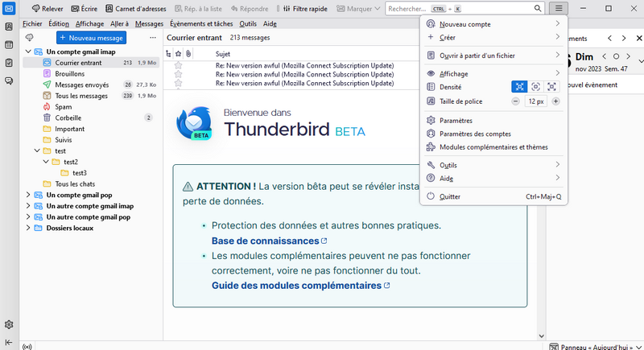This screenshot has height=350, width=644.
Task: Open the chat space icon
Action: [x=8, y=80]
